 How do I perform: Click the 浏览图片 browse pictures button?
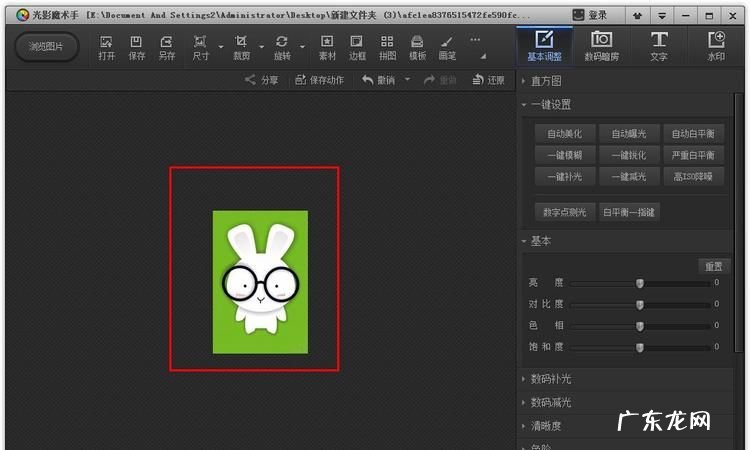pyautogui.click(x=45, y=48)
